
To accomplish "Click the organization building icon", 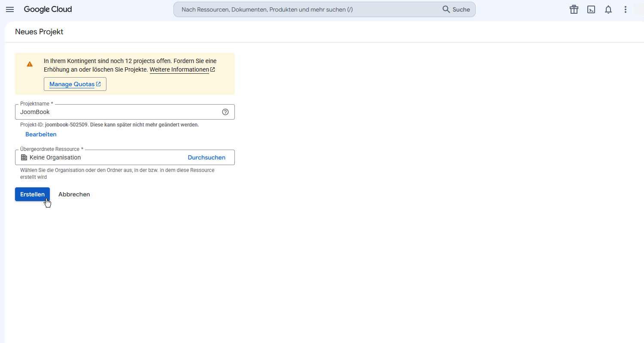I will (x=24, y=157).
